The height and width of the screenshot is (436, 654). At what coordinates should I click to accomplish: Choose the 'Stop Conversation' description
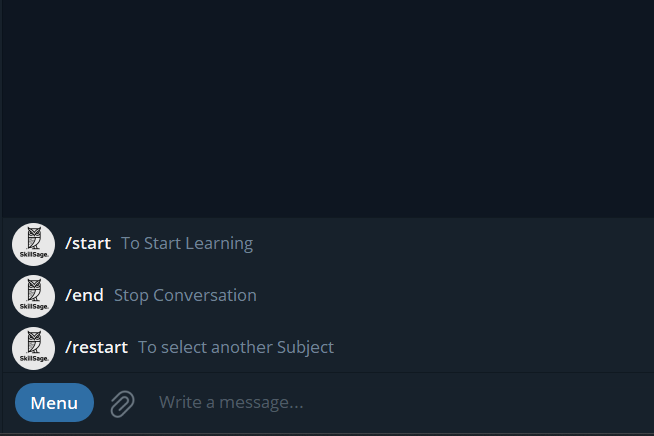tap(185, 296)
